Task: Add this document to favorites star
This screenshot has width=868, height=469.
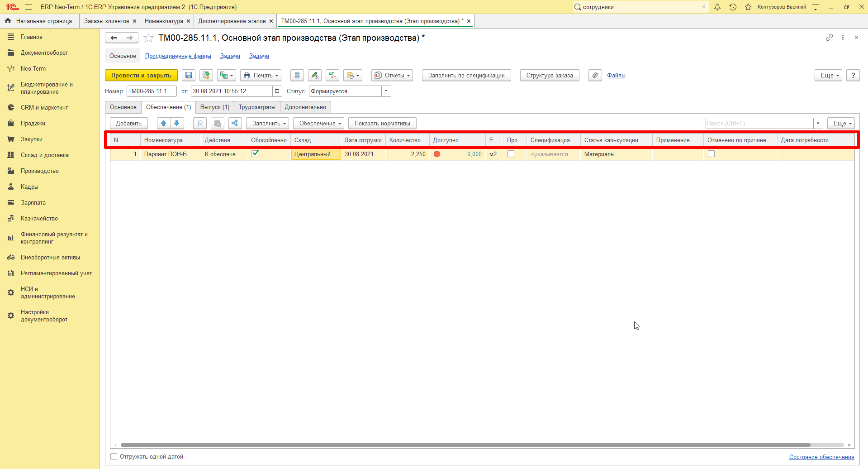Action: click(x=148, y=38)
